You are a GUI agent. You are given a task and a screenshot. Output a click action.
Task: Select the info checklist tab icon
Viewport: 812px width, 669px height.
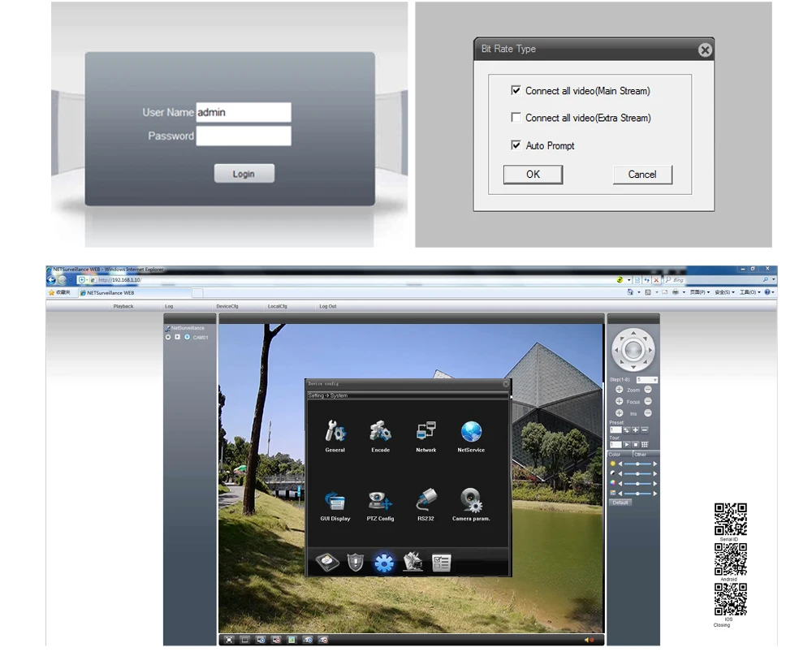click(441, 563)
